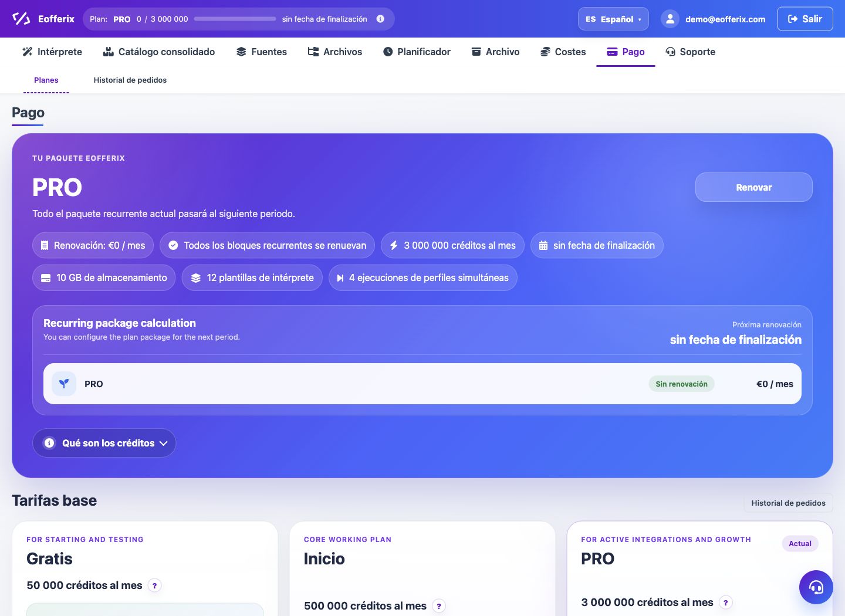Click the simultaneous runs skip icon
The height and width of the screenshot is (616, 845).
[x=340, y=278]
